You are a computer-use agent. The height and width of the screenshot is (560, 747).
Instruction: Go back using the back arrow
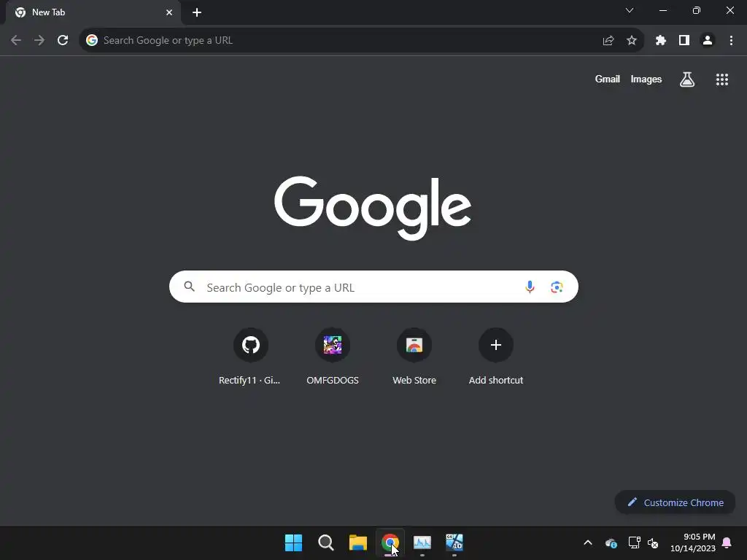coord(16,41)
